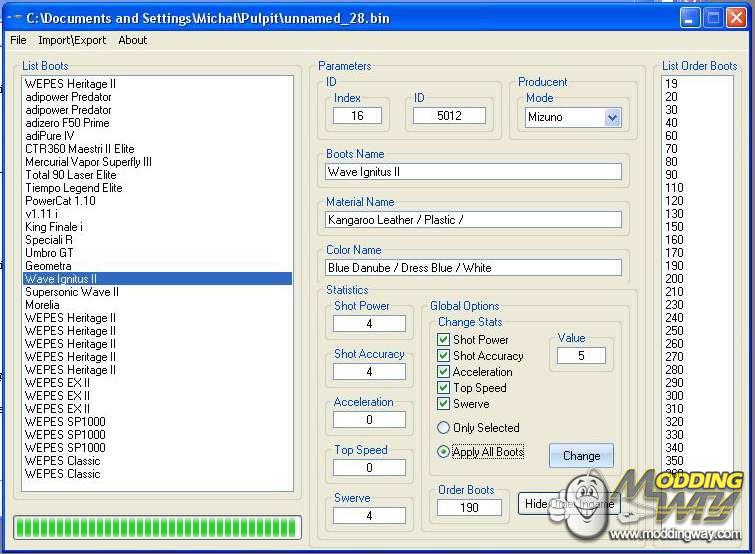Select the Only Selected radio option

click(444, 428)
